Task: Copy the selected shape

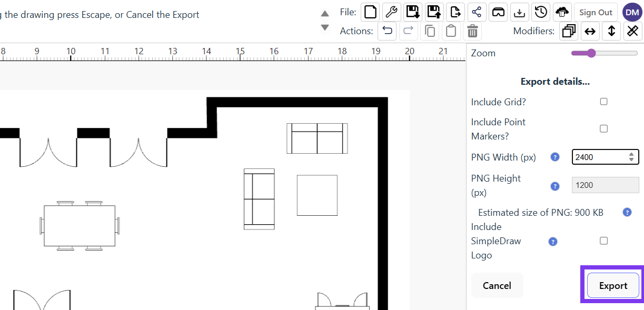Action: [429, 31]
